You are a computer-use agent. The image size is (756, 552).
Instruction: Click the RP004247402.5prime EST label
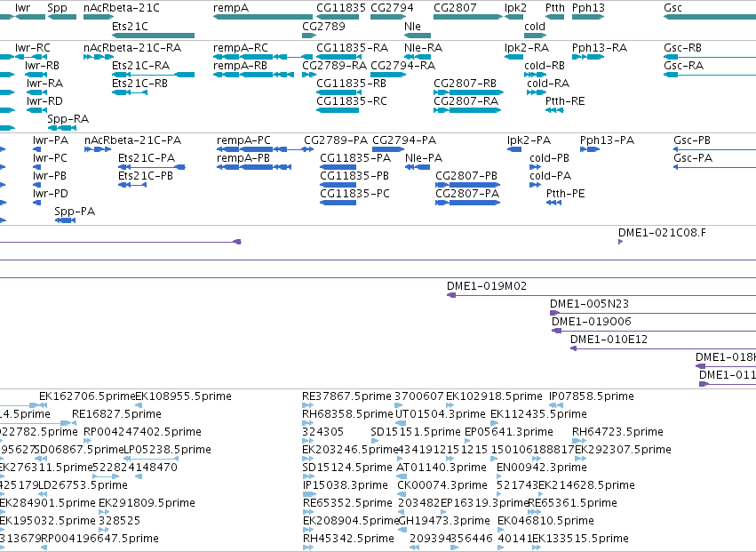[142, 432]
